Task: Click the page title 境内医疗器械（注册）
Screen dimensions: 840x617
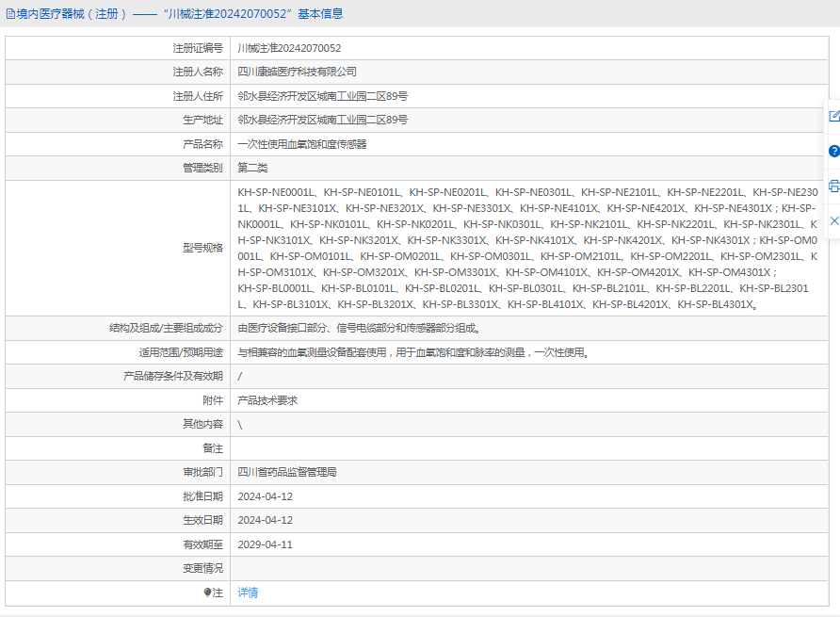Action: point(72,14)
